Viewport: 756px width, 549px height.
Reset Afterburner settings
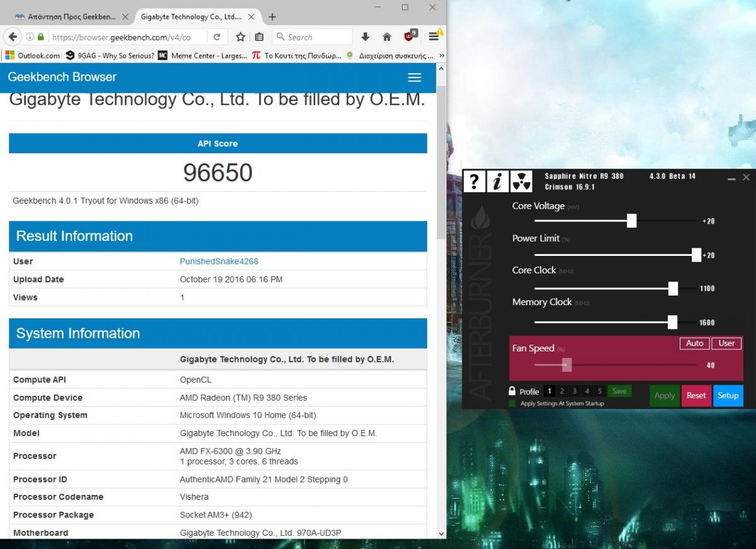pyautogui.click(x=696, y=396)
